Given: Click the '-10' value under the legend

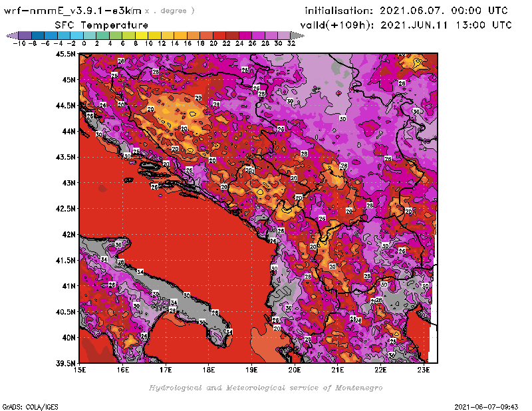Looking at the screenshot, I should pyautogui.click(x=19, y=44).
